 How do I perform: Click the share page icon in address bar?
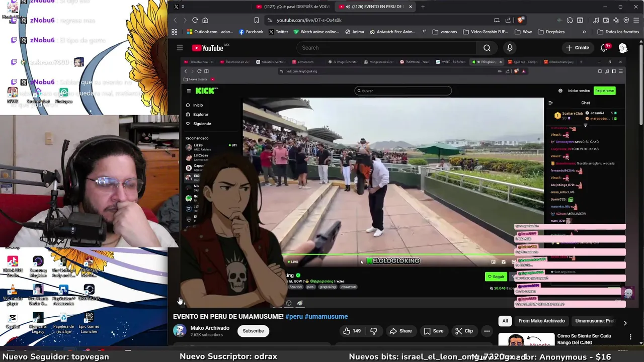click(x=508, y=20)
